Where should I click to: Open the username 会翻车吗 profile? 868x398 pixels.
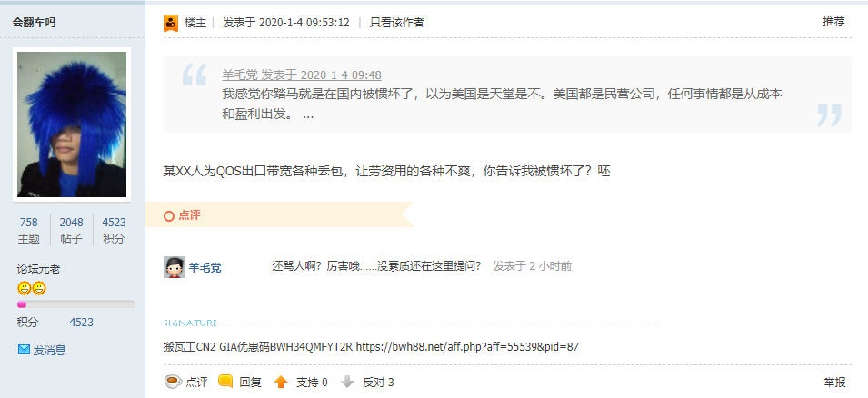click(x=34, y=23)
